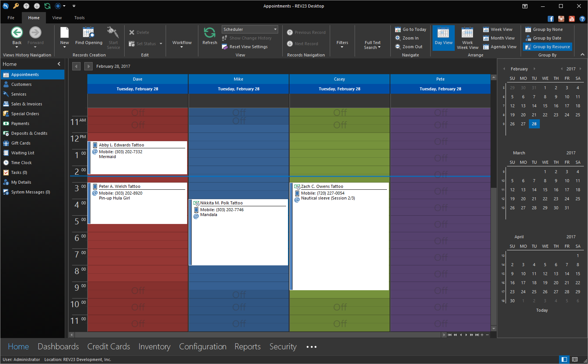Toggle the Group by Date option
This screenshot has height=364, width=588.
pyautogui.click(x=546, y=38)
